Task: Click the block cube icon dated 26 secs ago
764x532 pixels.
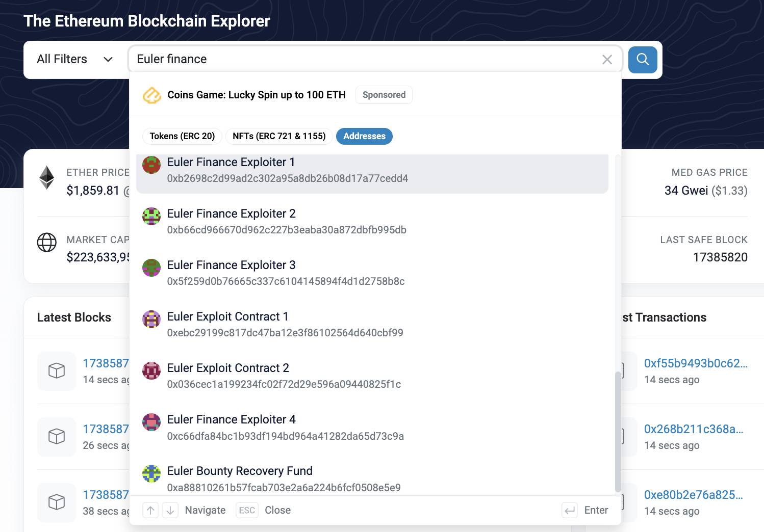Action: point(57,437)
